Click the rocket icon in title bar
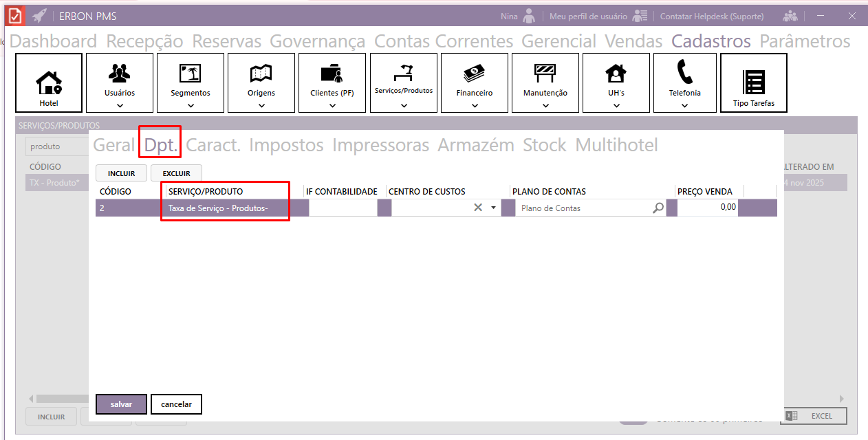This screenshot has height=440, width=868. 39,16
